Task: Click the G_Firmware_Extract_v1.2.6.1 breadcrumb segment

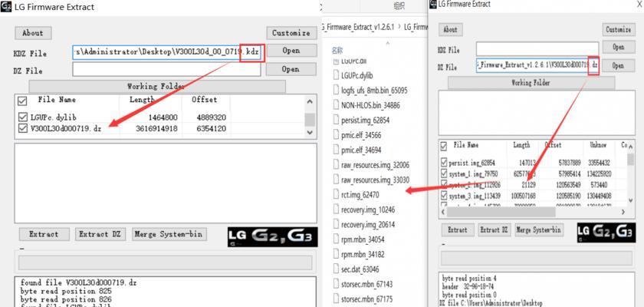Action: click(x=358, y=27)
